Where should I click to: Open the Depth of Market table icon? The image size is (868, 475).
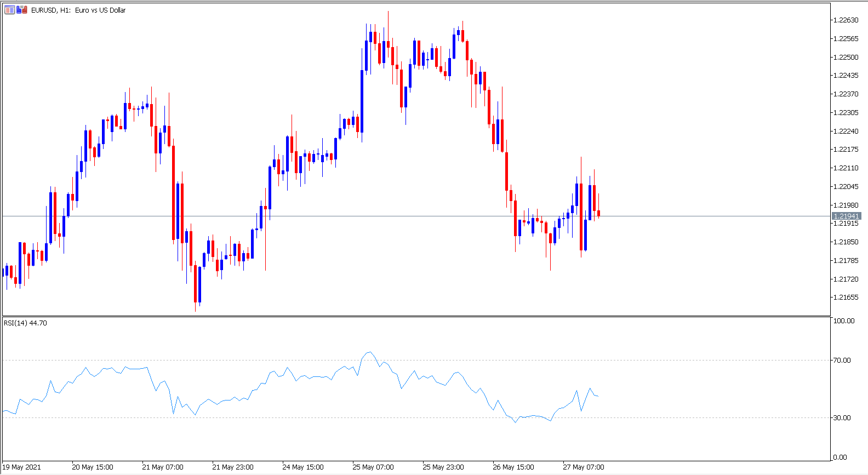click(x=10, y=10)
